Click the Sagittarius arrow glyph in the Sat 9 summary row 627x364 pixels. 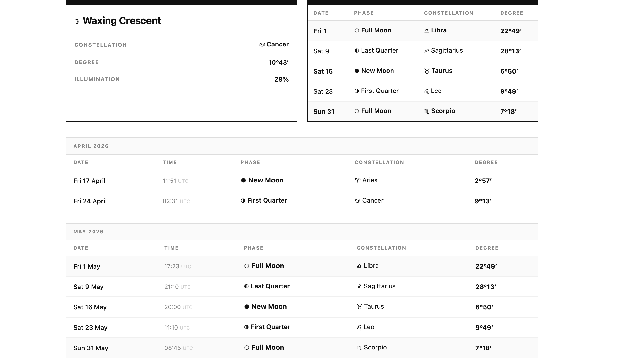click(x=427, y=51)
